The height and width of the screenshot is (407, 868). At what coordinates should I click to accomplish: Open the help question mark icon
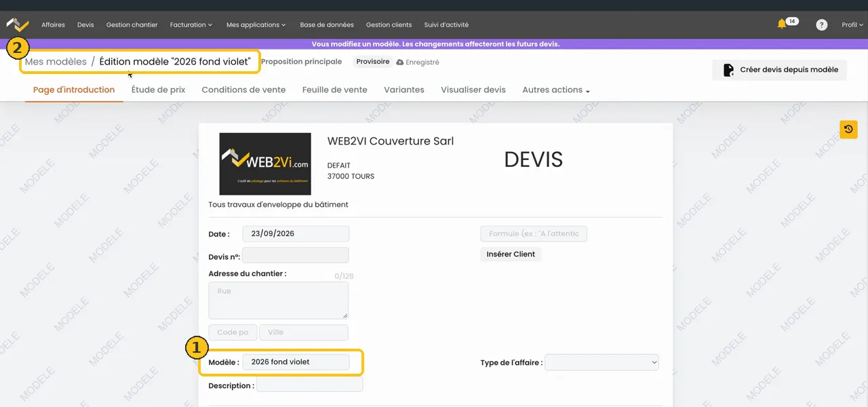point(821,24)
